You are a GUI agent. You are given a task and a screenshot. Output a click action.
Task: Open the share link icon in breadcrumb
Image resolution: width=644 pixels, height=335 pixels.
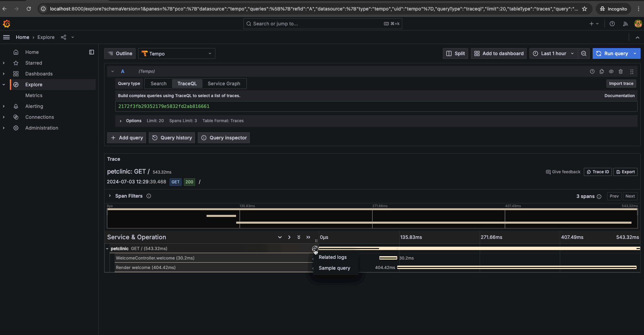pos(64,37)
